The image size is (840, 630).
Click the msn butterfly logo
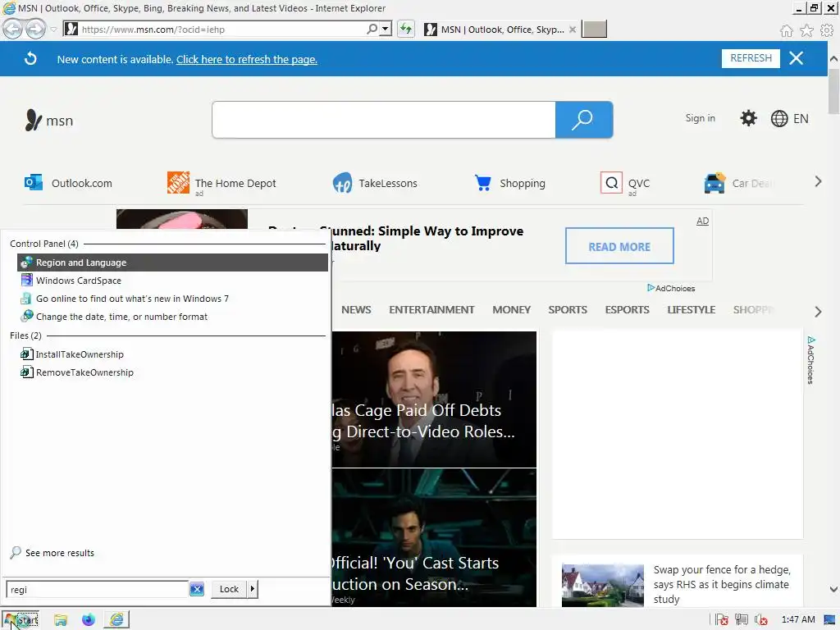[x=48, y=120]
